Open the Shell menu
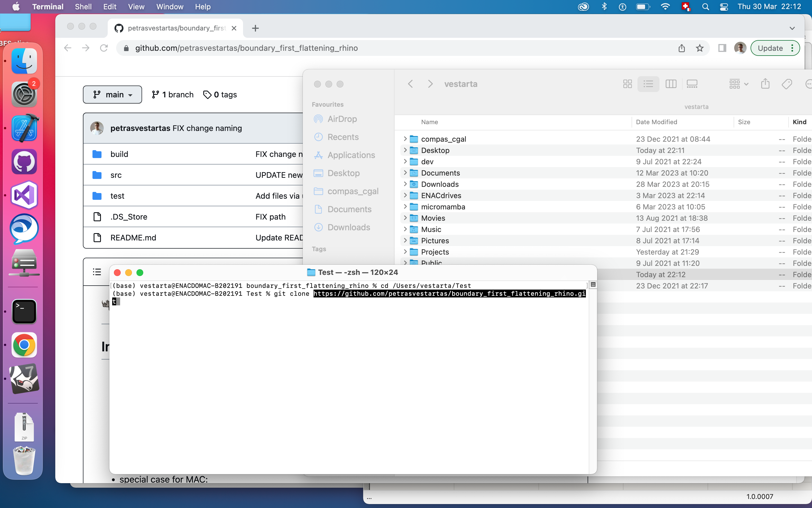812x508 pixels. [x=83, y=7]
